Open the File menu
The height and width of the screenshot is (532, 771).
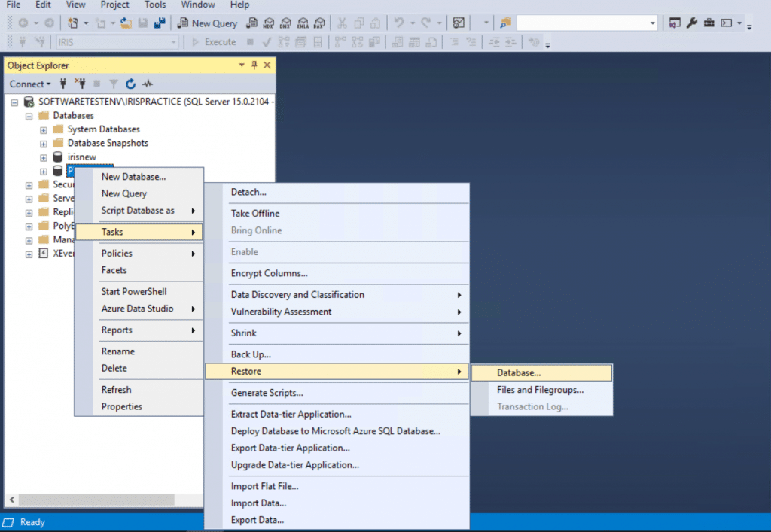coord(14,5)
